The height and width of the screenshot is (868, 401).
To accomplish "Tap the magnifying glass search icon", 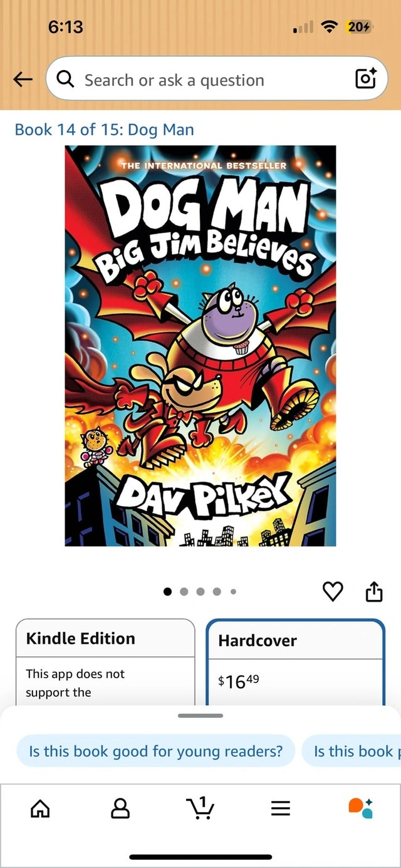I will pyautogui.click(x=65, y=79).
